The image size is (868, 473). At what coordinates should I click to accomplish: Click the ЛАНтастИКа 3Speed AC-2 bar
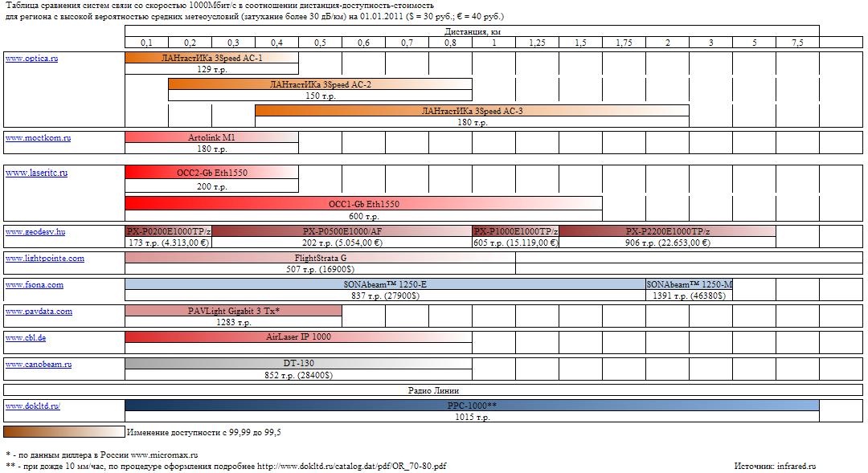click(320, 84)
